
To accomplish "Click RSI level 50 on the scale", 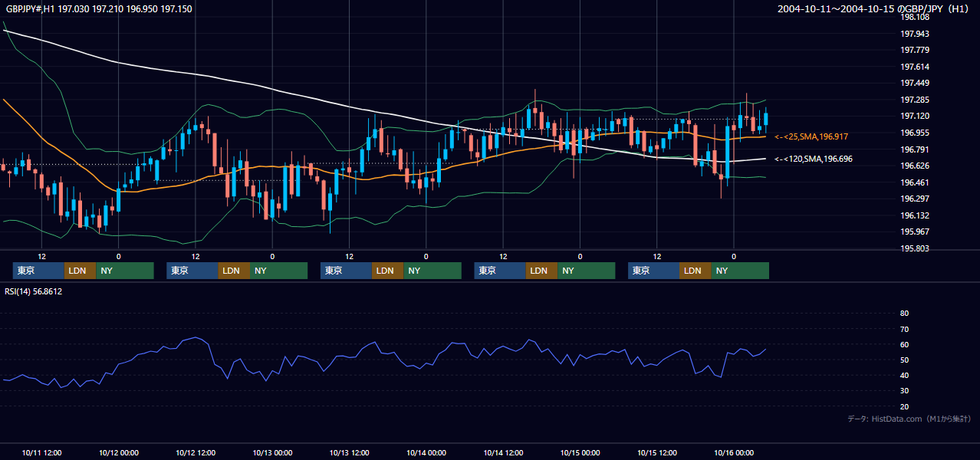I will (x=904, y=360).
